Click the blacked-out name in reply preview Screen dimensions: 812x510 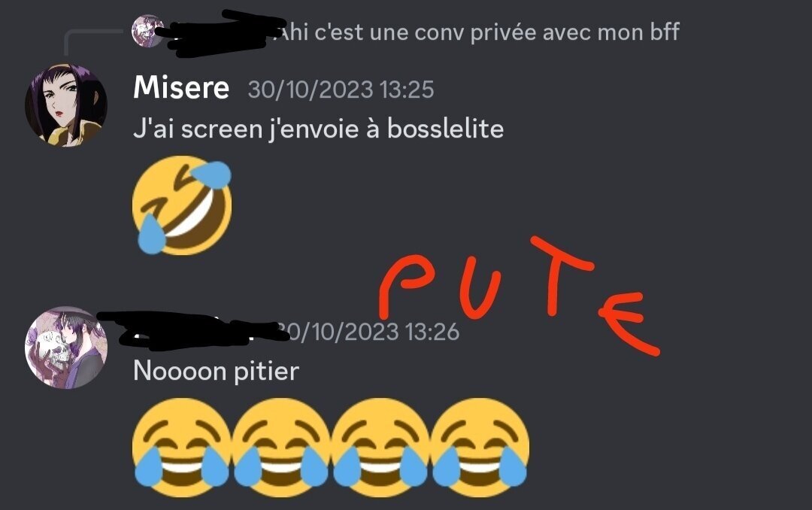[222, 33]
